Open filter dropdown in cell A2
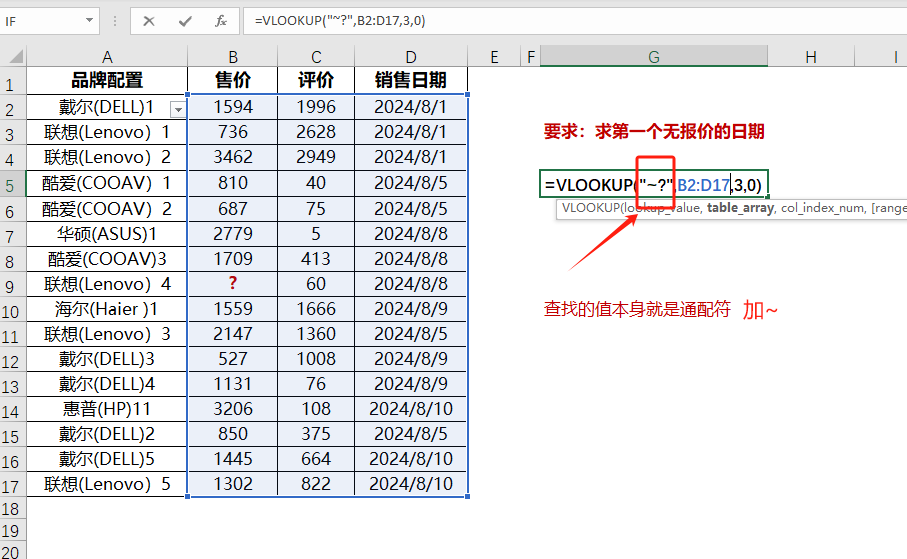This screenshot has height=559, width=907. pyautogui.click(x=178, y=109)
